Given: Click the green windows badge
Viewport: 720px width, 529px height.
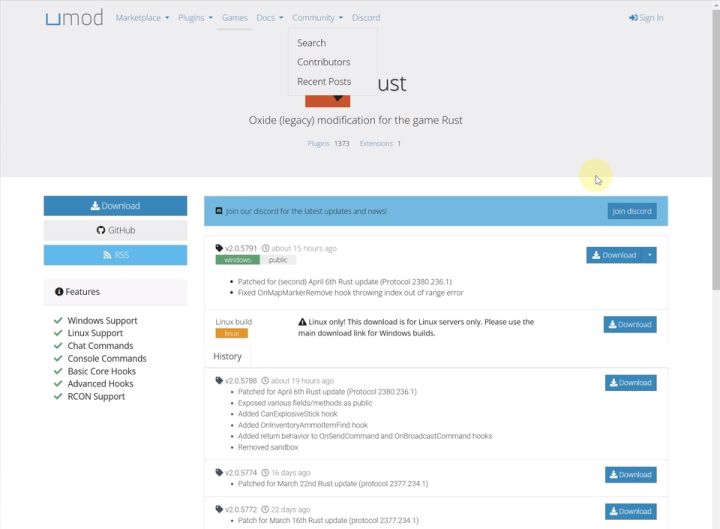Looking at the screenshot, I should 237,260.
